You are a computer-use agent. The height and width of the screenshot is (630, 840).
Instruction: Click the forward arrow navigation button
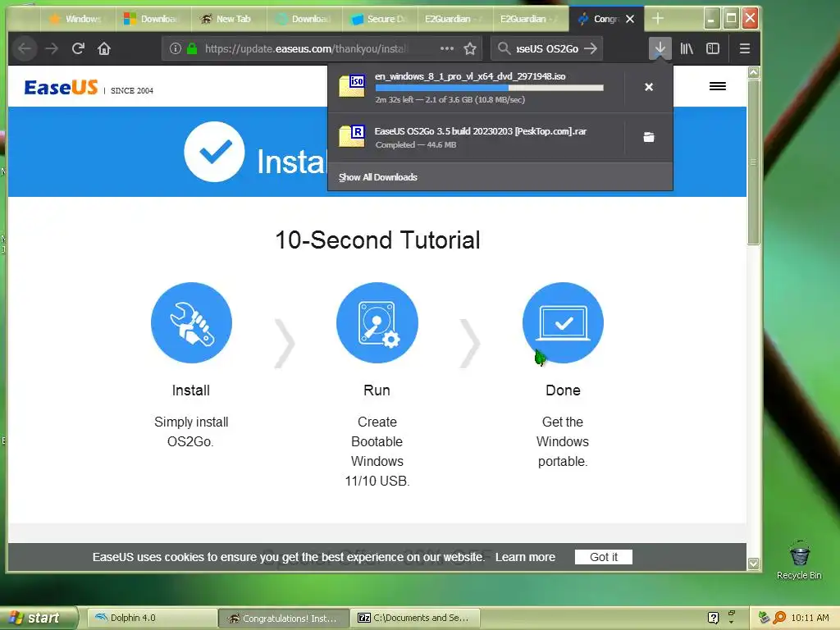point(52,48)
